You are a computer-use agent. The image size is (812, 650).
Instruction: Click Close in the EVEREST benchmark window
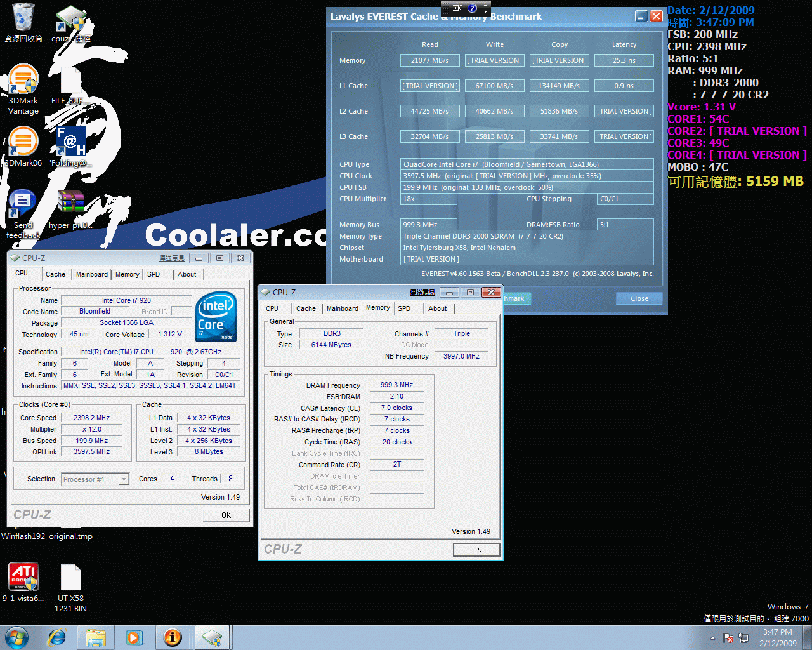pyautogui.click(x=639, y=298)
